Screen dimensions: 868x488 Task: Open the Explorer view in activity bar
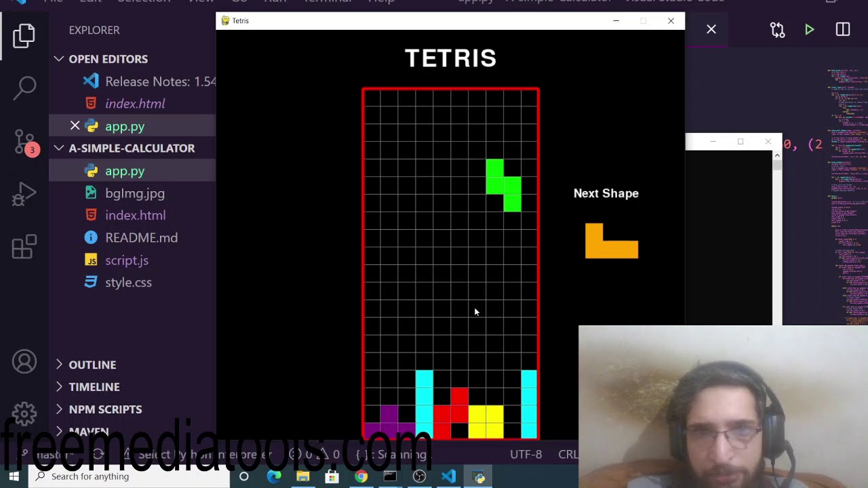[x=24, y=36]
